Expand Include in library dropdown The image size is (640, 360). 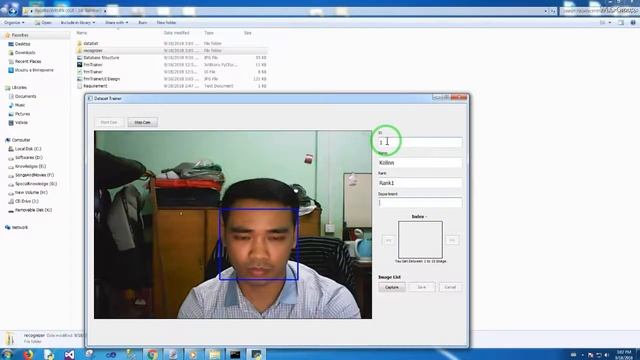pos(78,22)
